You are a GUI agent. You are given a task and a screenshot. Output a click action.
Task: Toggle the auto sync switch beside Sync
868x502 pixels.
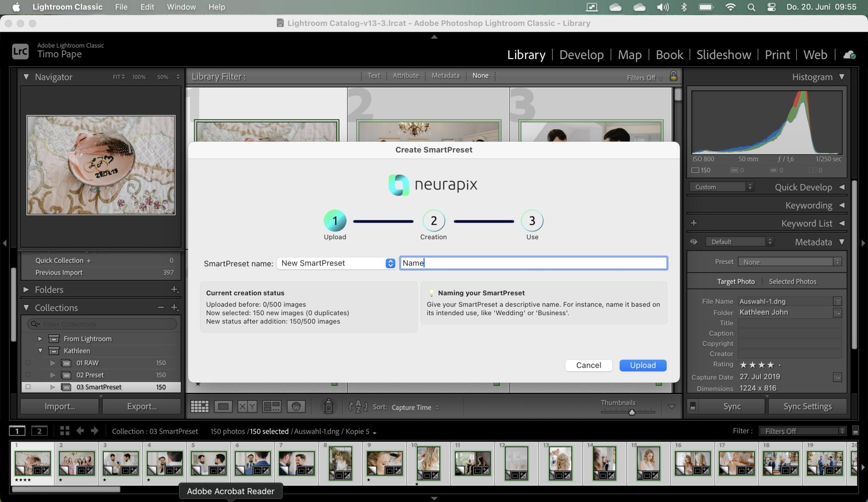[693, 407]
